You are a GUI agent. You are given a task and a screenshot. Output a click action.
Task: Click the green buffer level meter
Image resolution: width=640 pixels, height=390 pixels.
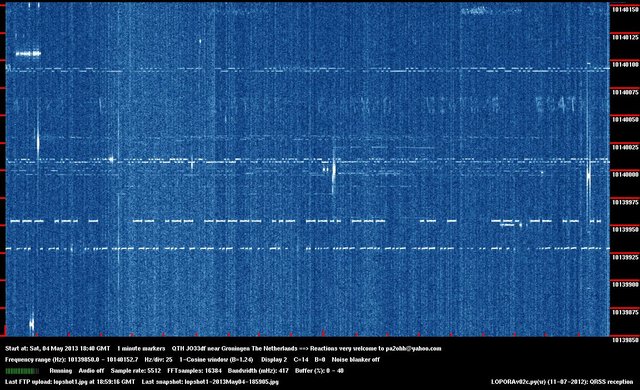click(22, 371)
